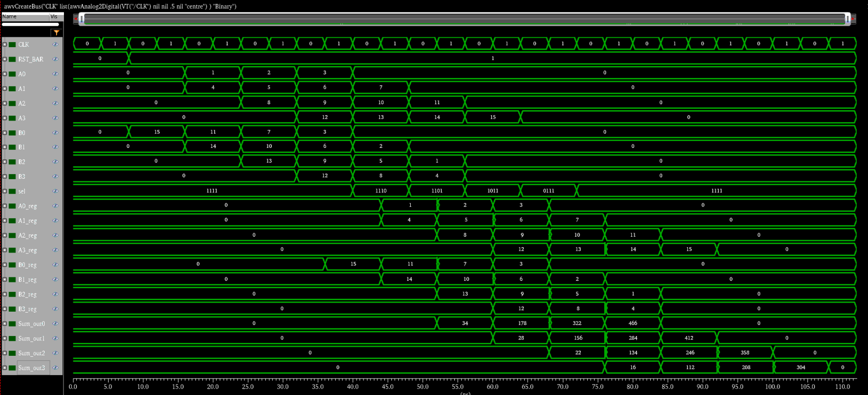
Task: Open the signal filter funnel icon
Action: (57, 33)
